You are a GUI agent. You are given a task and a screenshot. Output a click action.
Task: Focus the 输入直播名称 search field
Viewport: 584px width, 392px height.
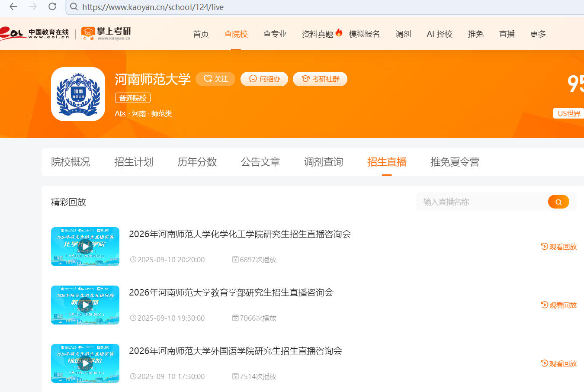point(480,202)
